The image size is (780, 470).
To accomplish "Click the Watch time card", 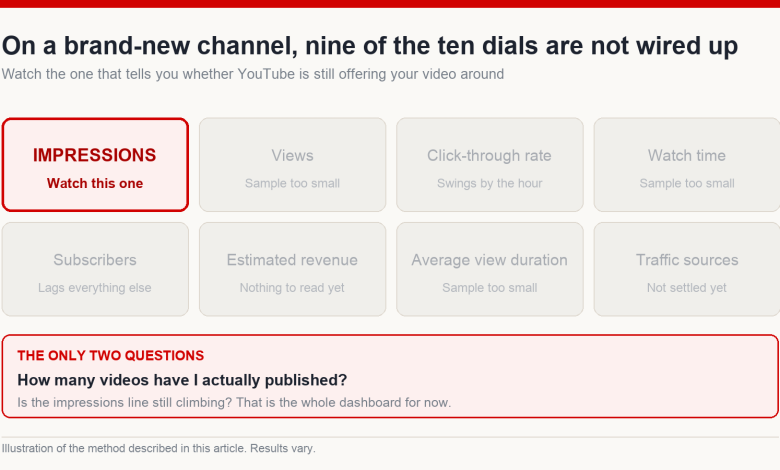I will (687, 165).
